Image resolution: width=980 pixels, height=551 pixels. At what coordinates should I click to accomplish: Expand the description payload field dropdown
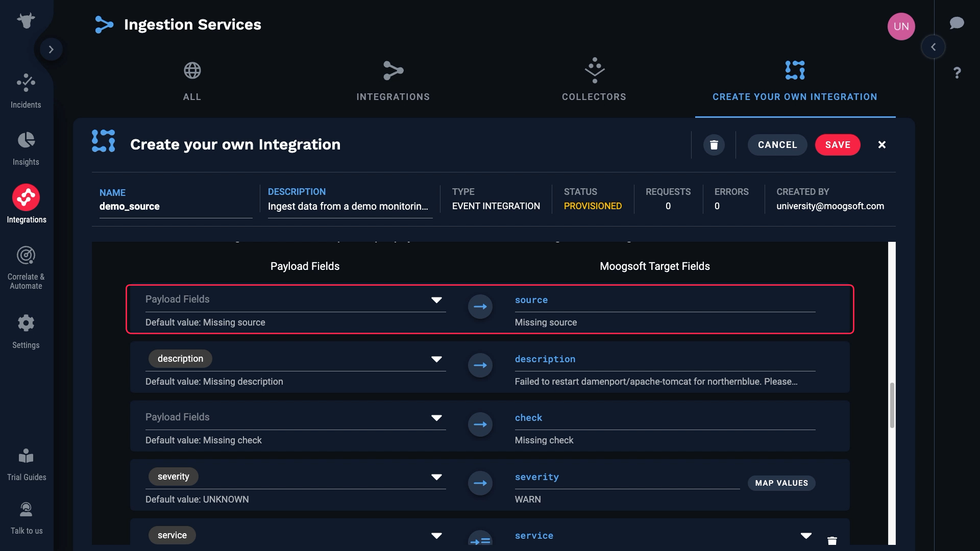click(x=436, y=359)
